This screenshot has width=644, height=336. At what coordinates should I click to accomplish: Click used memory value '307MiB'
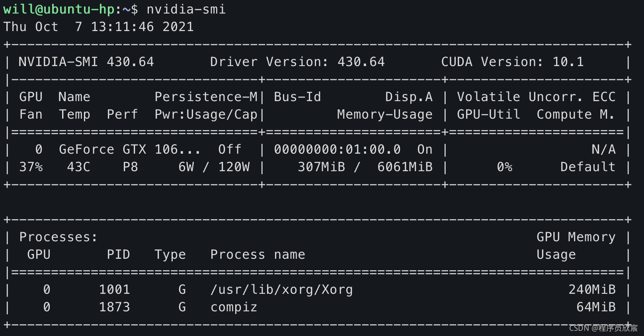click(x=321, y=167)
